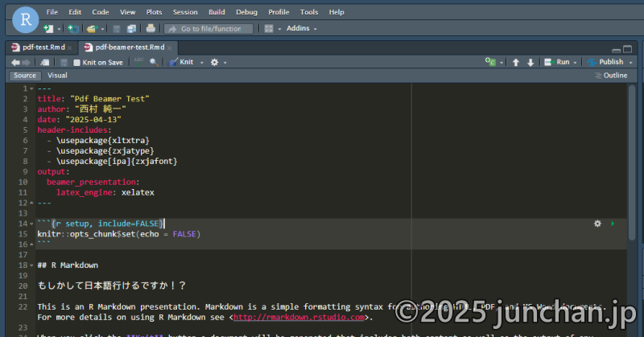Open the Profile menu
Viewport: 644px width, 337px height.
point(279,12)
